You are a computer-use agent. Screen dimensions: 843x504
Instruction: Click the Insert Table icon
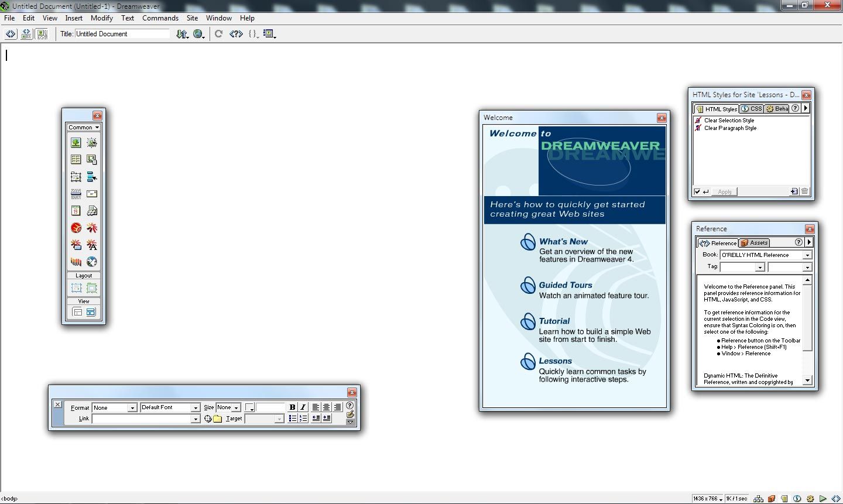(x=76, y=159)
